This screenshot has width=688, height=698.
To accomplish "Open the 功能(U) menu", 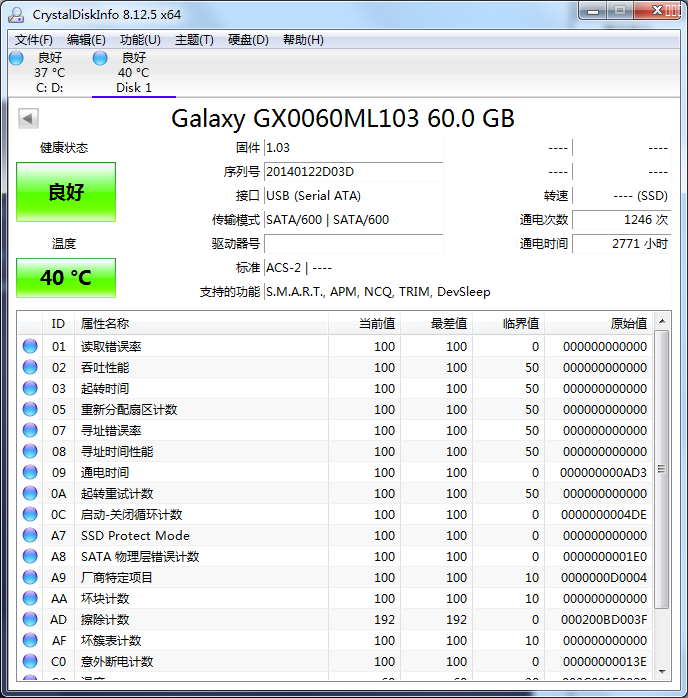I will 140,40.
